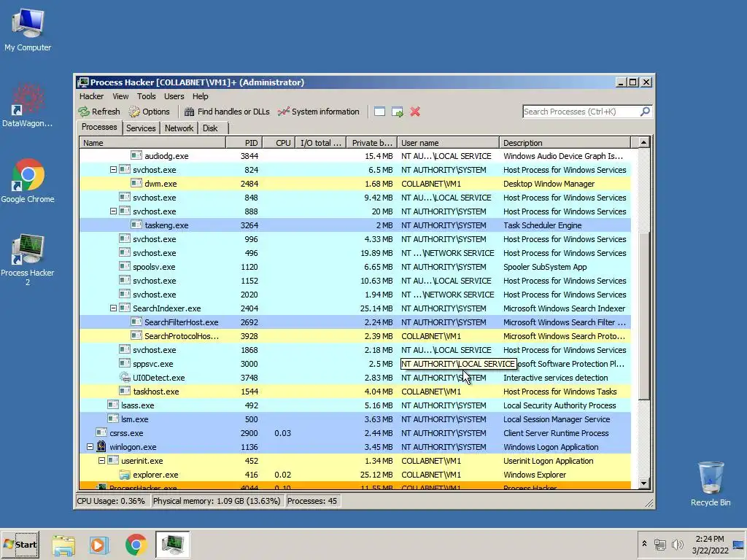The width and height of the screenshot is (747, 560).
Task: Open My Computer desktop icon
Action: tap(28, 29)
